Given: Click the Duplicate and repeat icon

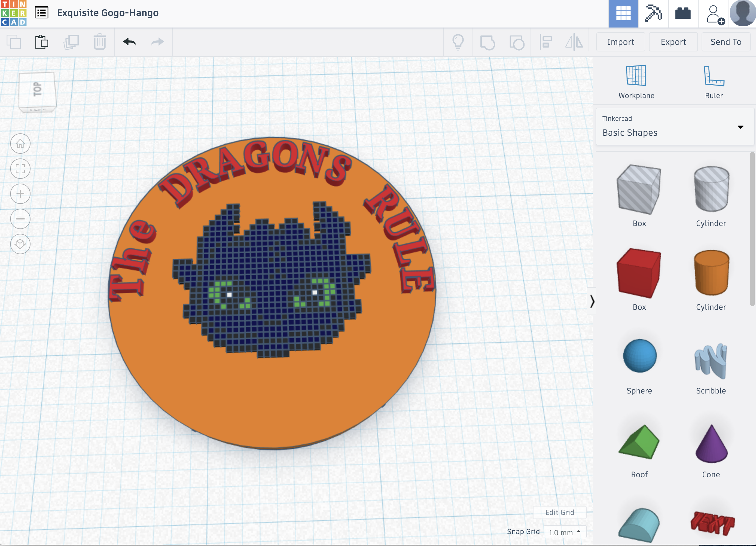Looking at the screenshot, I should pyautogui.click(x=71, y=42).
